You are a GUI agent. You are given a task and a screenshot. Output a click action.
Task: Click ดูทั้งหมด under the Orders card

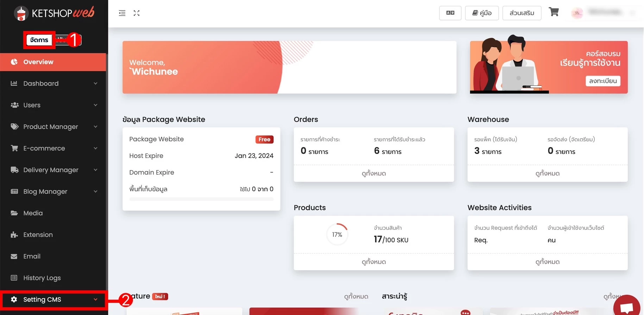(374, 173)
